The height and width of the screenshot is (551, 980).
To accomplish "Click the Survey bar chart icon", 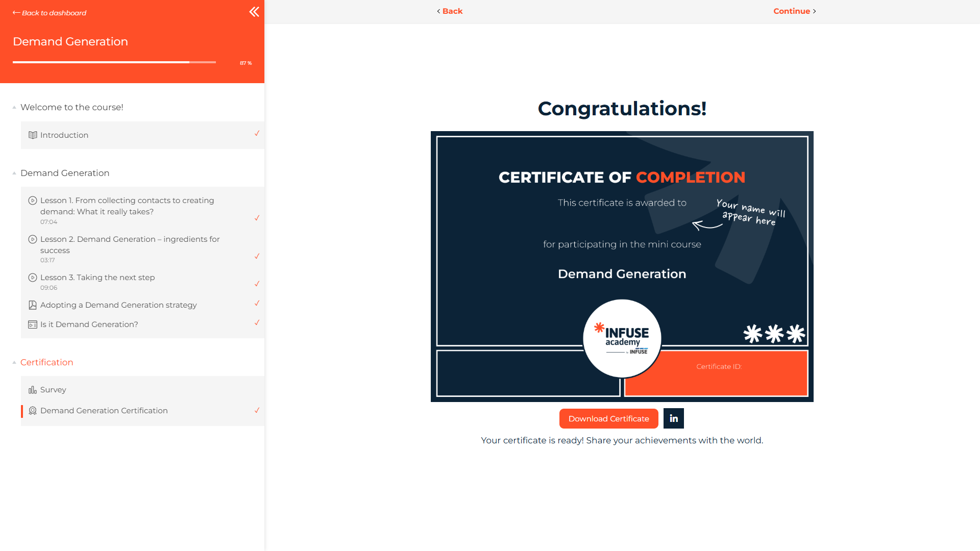I will (x=33, y=390).
